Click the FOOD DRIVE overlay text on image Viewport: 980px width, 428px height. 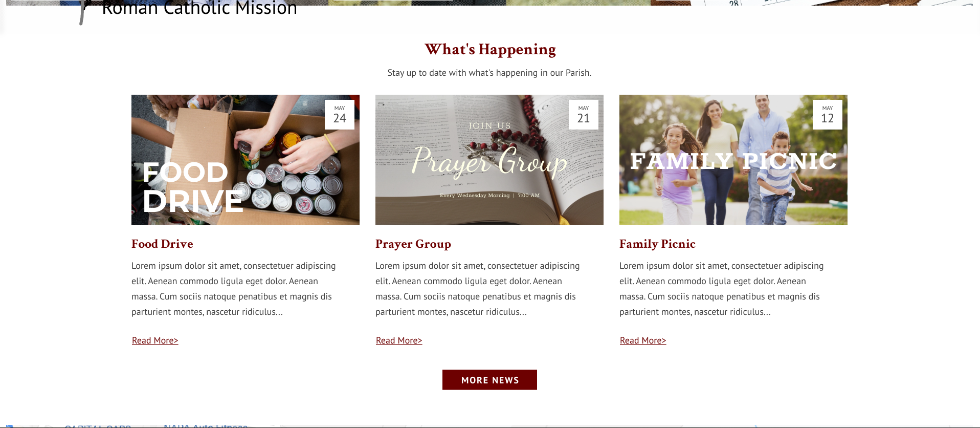(x=193, y=187)
